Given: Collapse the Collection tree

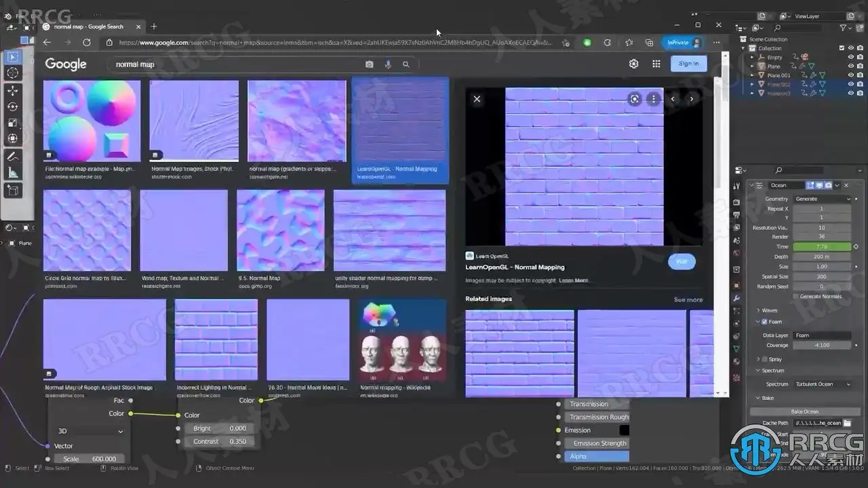Looking at the screenshot, I should click(745, 48).
